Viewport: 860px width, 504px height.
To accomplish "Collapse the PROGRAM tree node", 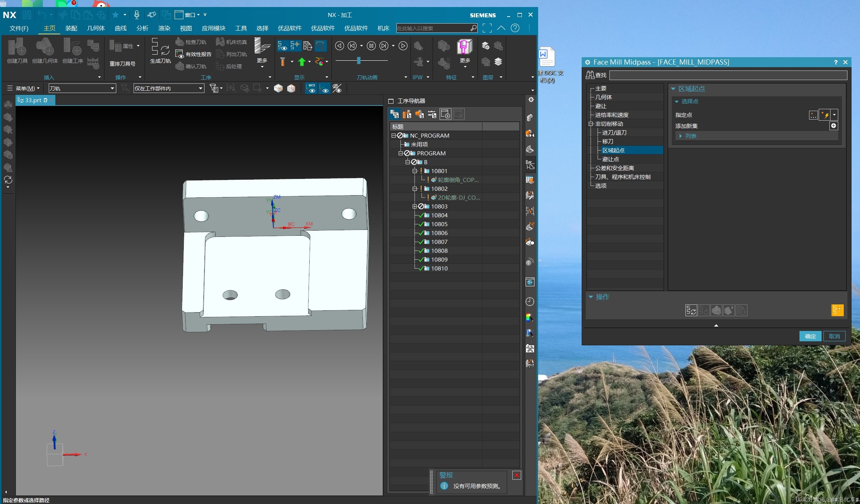I will tap(400, 153).
